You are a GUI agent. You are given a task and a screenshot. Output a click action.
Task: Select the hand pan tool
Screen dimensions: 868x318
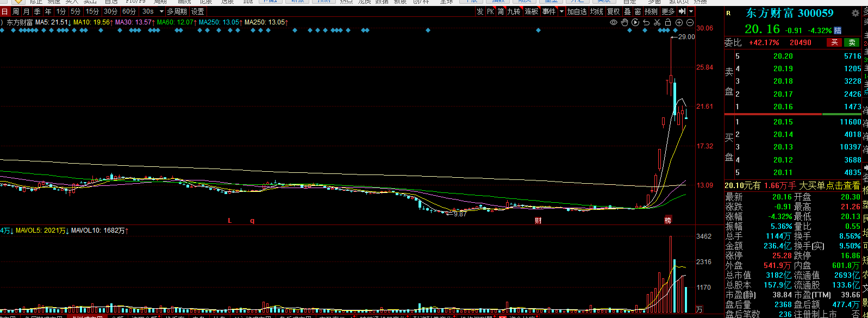[625, 22]
